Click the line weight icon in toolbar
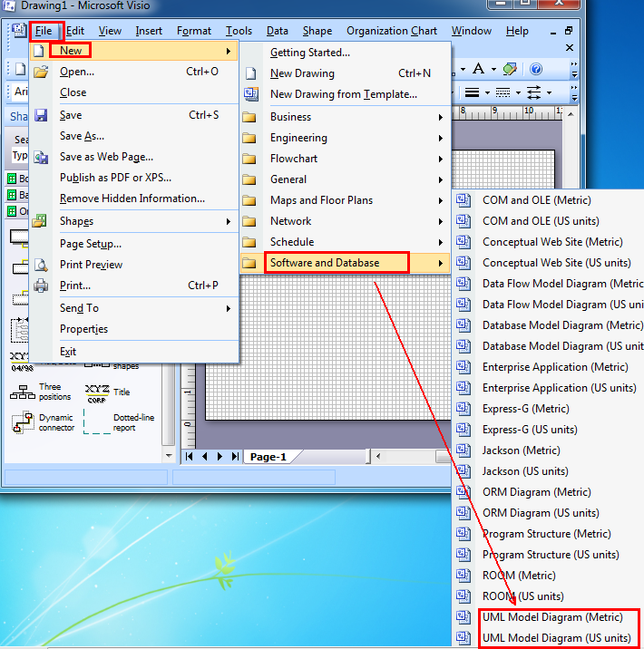Viewport: 644px width, 649px height. [472, 92]
